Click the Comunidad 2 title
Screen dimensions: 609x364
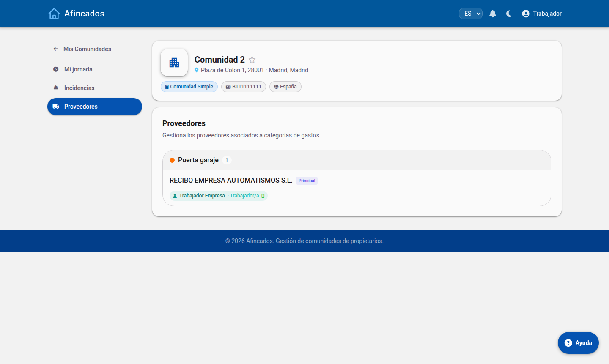click(x=219, y=60)
